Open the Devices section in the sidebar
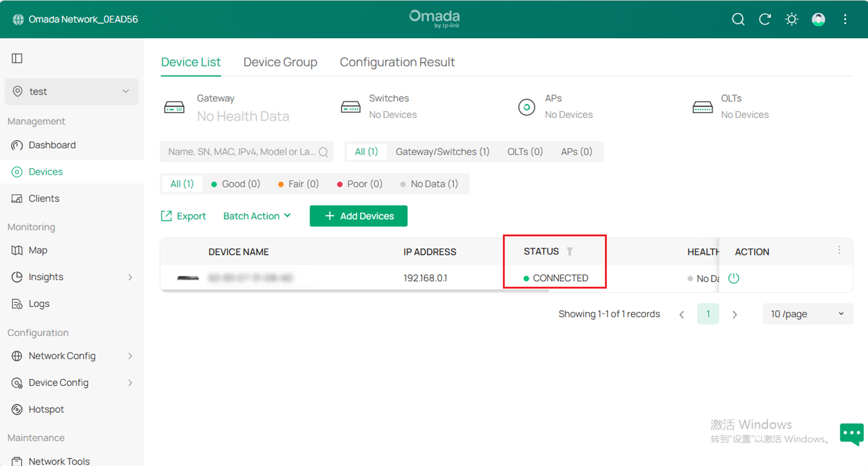This screenshot has height=466, width=868. click(x=45, y=172)
